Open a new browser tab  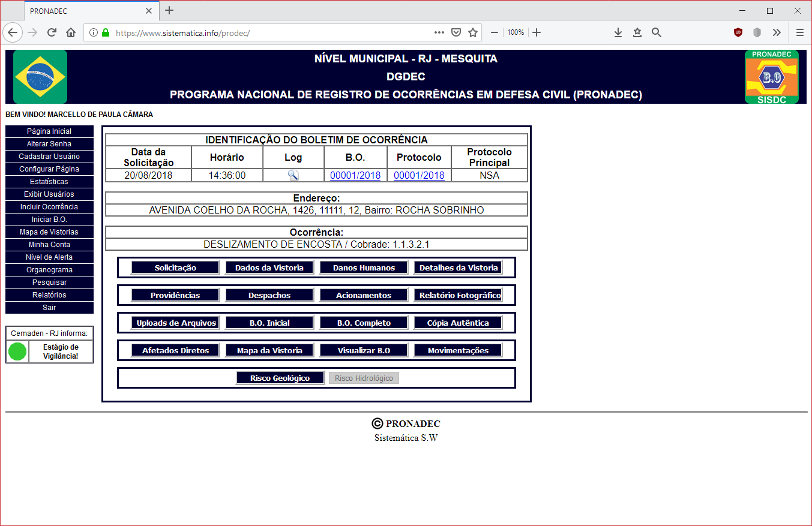click(x=169, y=10)
